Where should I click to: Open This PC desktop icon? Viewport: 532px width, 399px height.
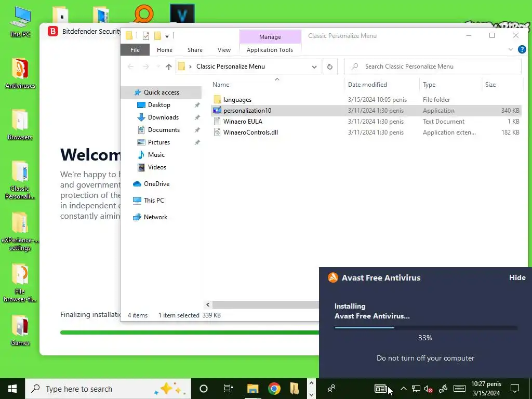(20, 21)
